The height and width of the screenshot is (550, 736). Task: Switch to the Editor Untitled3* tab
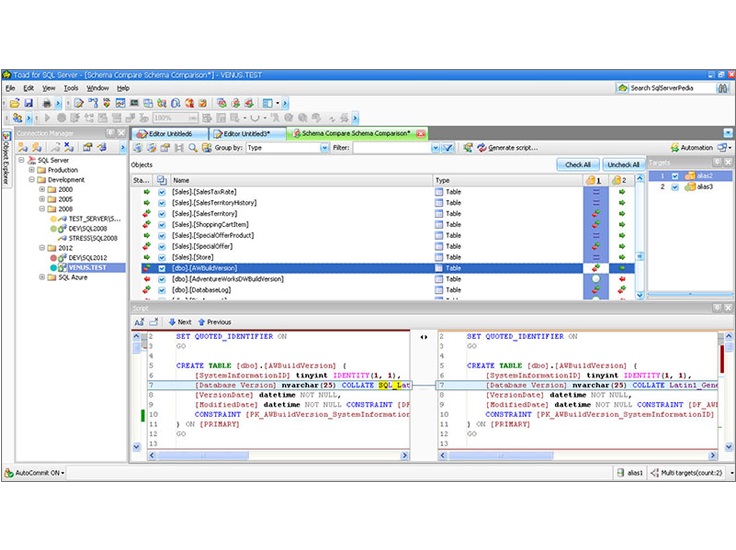pos(247,134)
